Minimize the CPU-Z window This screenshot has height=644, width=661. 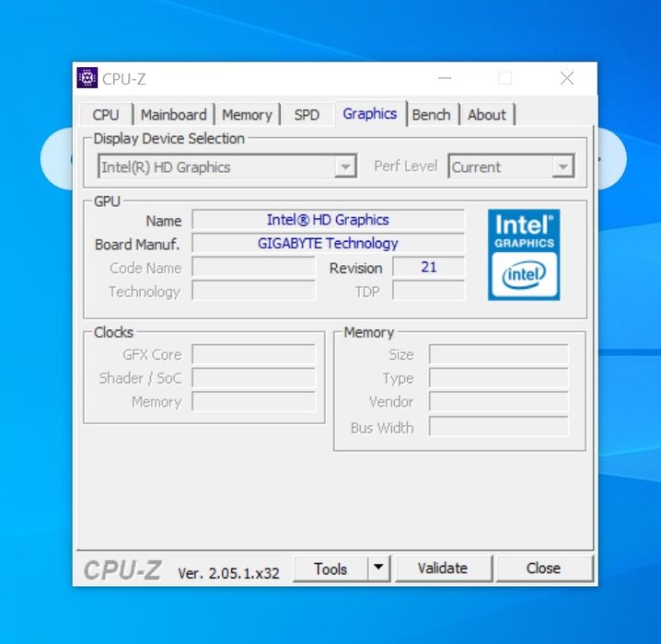[445, 78]
